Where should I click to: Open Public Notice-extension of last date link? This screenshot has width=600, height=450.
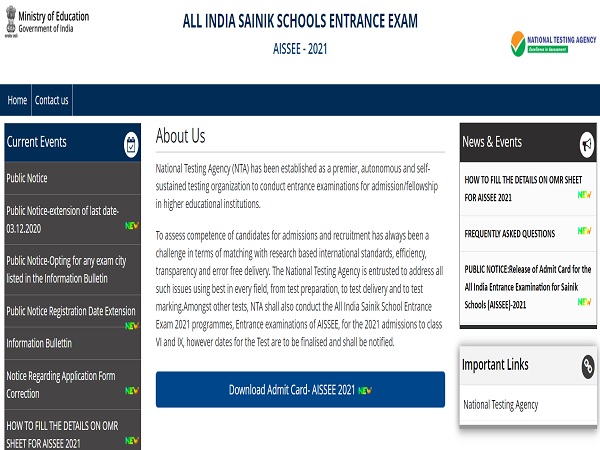63,217
